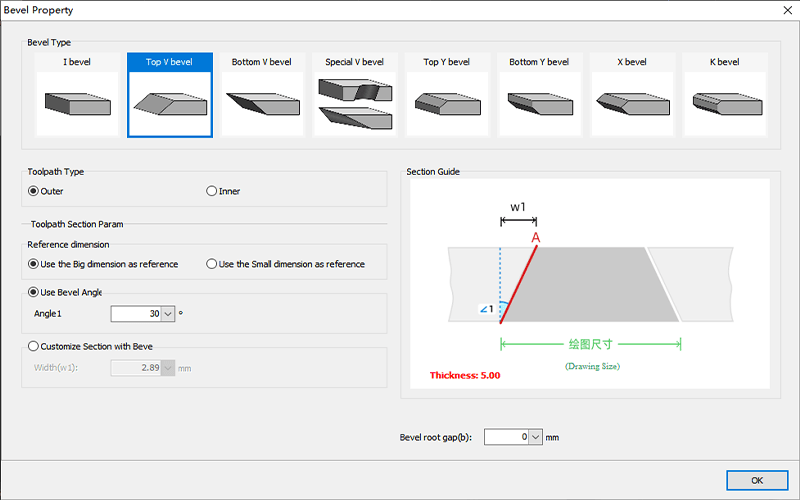Screen dimensions: 800x500
Task: Select the X bevel type icon
Action: [x=631, y=101]
